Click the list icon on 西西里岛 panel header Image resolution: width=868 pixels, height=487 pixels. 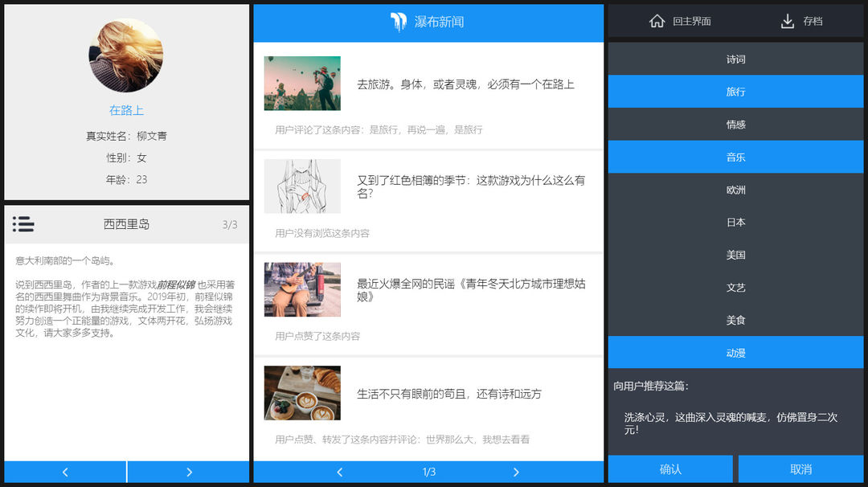point(23,224)
